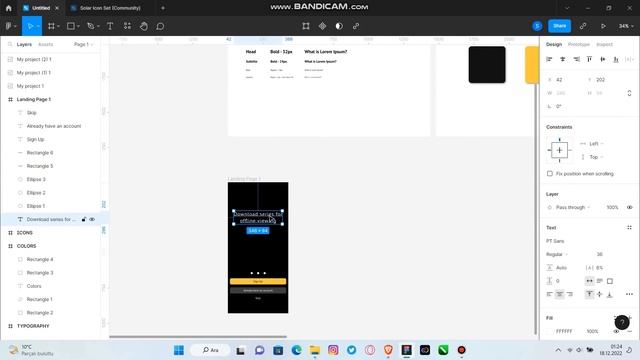
Task: Set text vertical align top
Action: pyautogui.click(x=589, y=294)
